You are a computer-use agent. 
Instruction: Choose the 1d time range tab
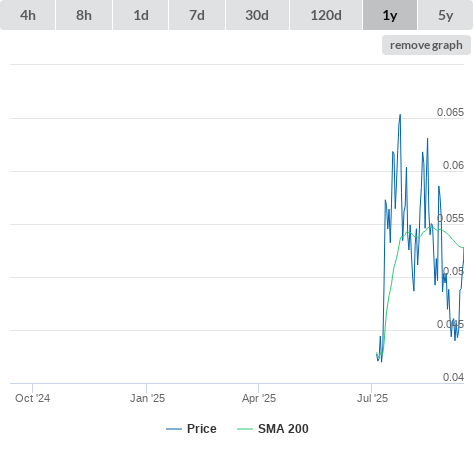141,15
